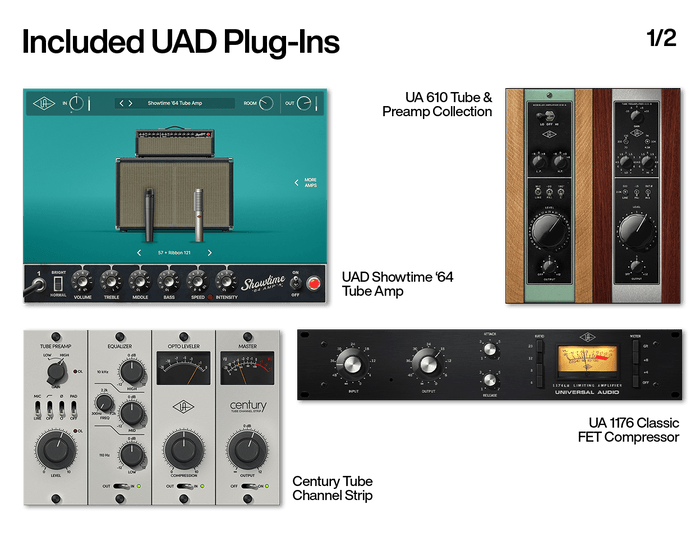Click the large level knob on green 610 preamp
Viewport: 700px width, 550px height.
(x=550, y=231)
